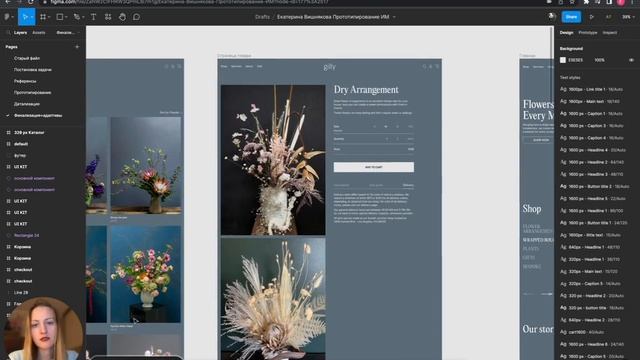Click the browser back arrow
Screen dimensions: 640x360
point(8,2)
